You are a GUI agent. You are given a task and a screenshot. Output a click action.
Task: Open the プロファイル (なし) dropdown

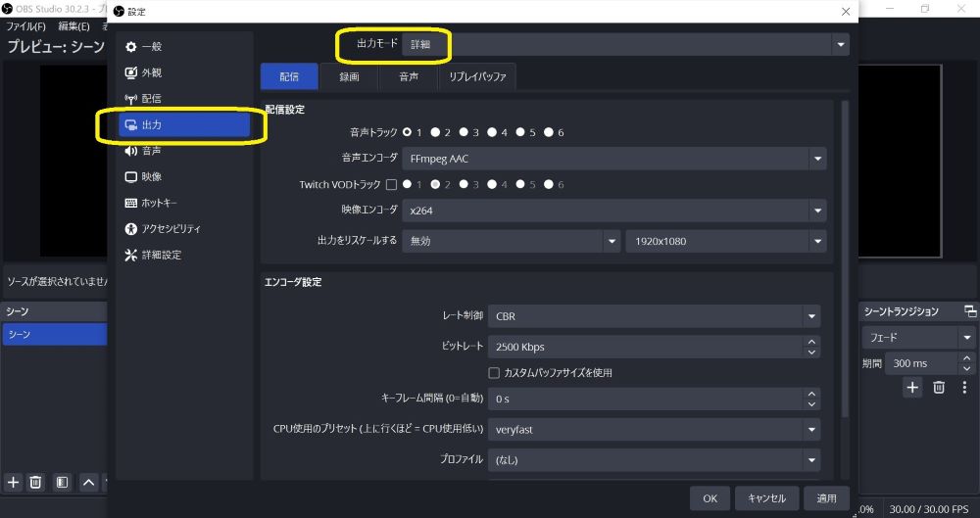pyautogui.click(x=654, y=460)
